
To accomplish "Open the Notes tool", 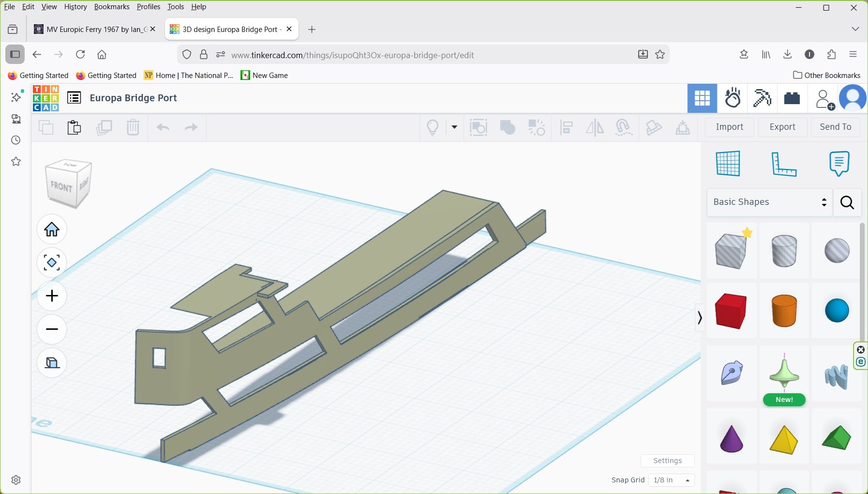I will [838, 164].
